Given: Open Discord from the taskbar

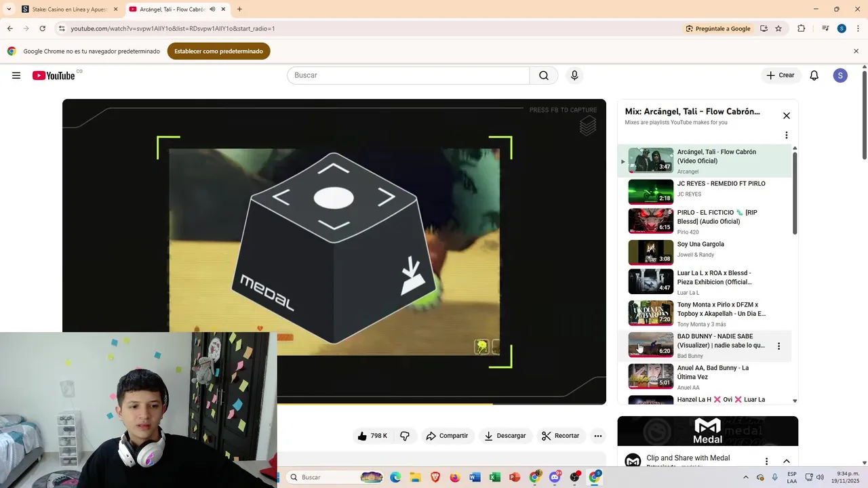Looking at the screenshot, I should click(x=555, y=477).
